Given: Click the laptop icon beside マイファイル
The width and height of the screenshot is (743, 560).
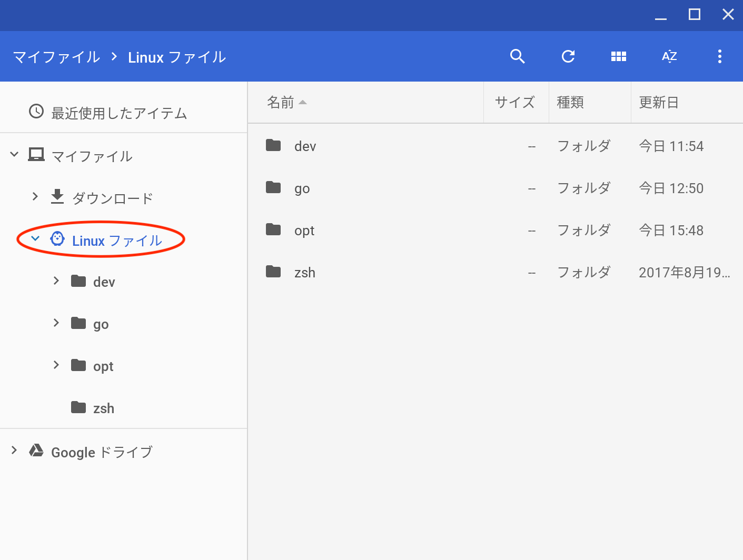Looking at the screenshot, I should (x=36, y=154).
